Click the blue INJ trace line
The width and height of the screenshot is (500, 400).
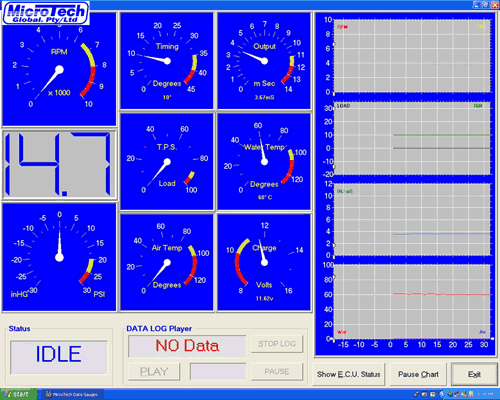442,234
